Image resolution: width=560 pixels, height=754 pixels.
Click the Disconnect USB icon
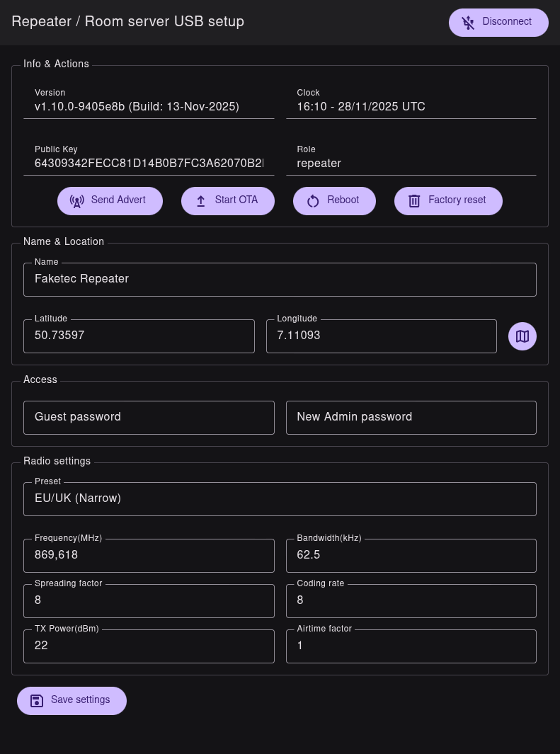(468, 23)
